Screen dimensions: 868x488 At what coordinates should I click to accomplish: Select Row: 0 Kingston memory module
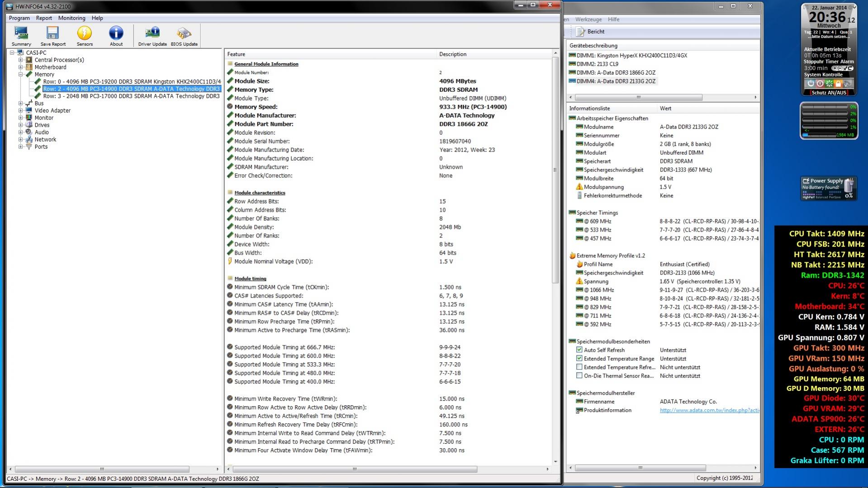(132, 81)
